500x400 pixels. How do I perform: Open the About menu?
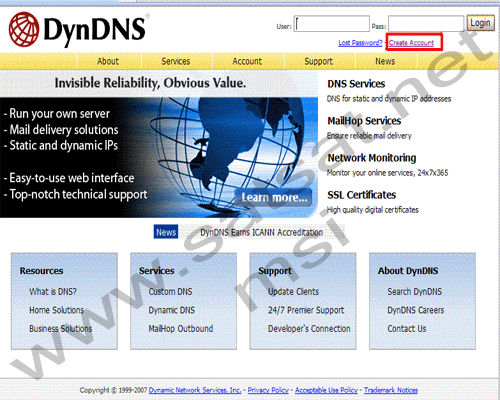108,61
